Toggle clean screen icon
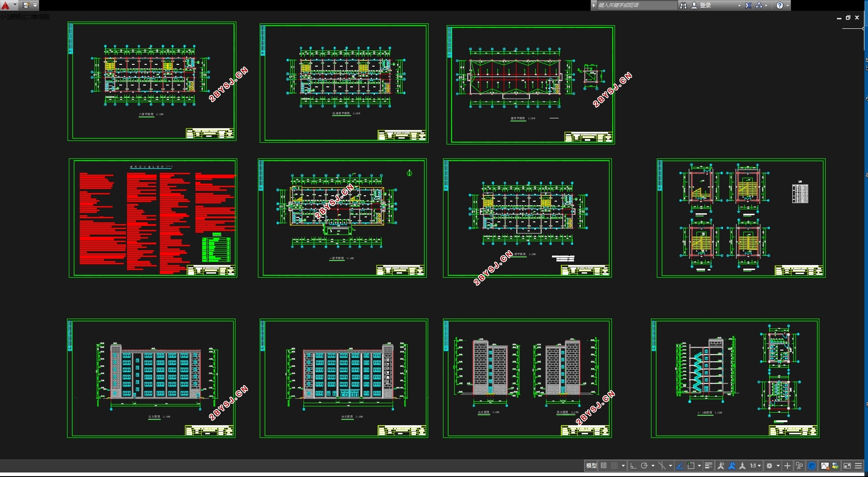The width and height of the screenshot is (868, 477). (x=847, y=466)
